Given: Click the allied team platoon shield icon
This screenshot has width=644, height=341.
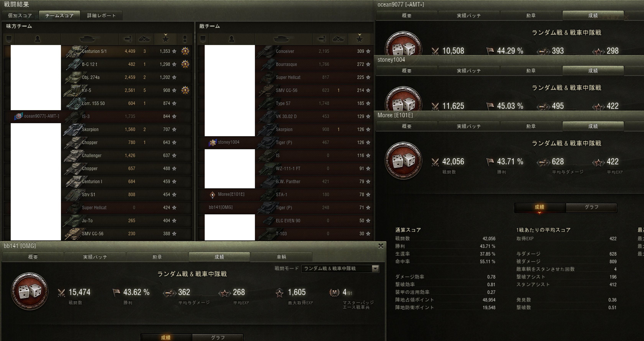Looking at the screenshot, I should 9,39.
